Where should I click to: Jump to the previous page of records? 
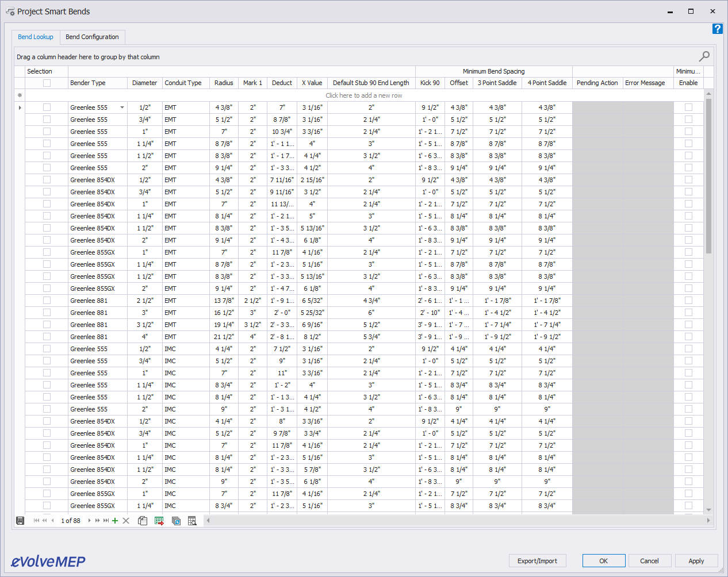[44, 521]
